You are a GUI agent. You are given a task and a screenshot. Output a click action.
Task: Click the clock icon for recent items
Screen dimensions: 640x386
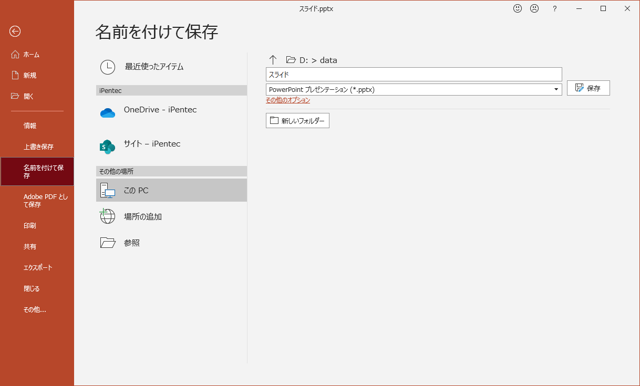[108, 67]
